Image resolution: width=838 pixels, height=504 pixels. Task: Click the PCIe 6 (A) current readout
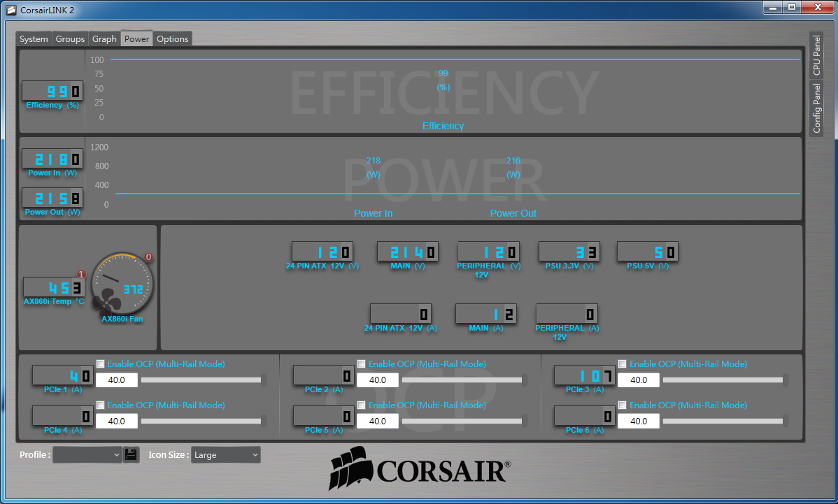[x=585, y=416]
